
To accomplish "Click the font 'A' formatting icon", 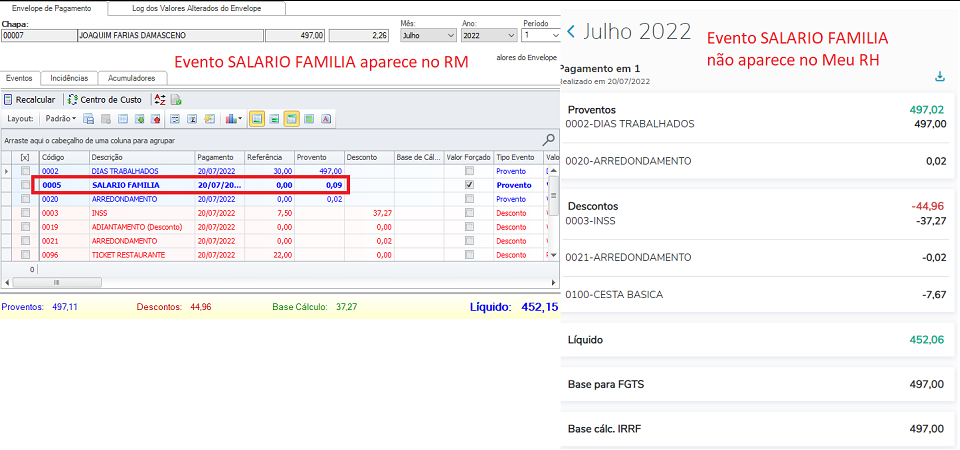I will [326, 119].
